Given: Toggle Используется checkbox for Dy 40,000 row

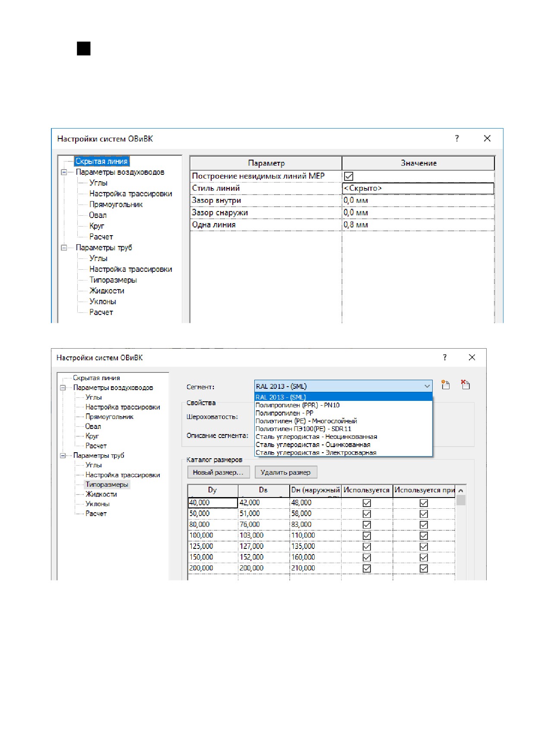Looking at the screenshot, I should click(367, 503).
